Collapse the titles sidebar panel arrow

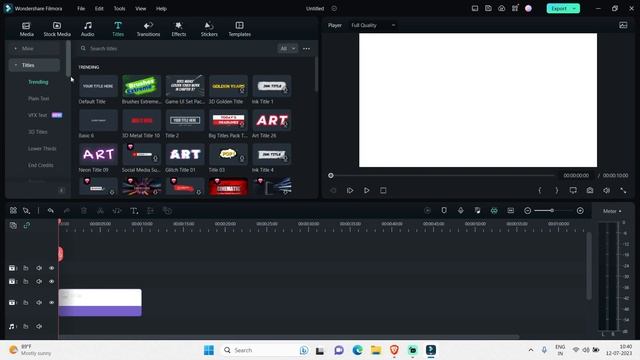click(x=62, y=190)
